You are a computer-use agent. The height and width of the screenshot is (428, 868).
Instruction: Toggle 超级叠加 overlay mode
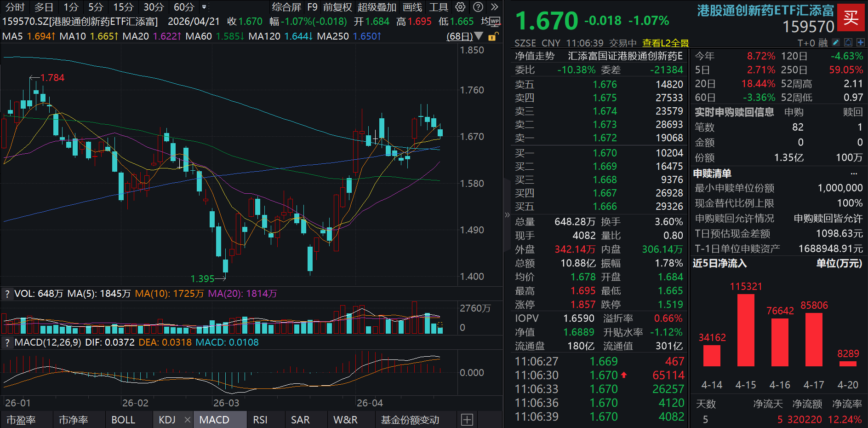(x=377, y=7)
